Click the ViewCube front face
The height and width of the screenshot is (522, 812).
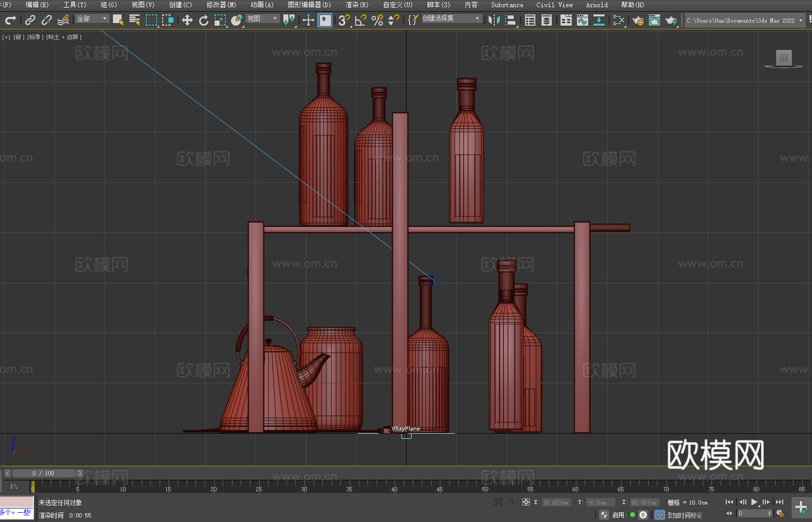(x=784, y=57)
